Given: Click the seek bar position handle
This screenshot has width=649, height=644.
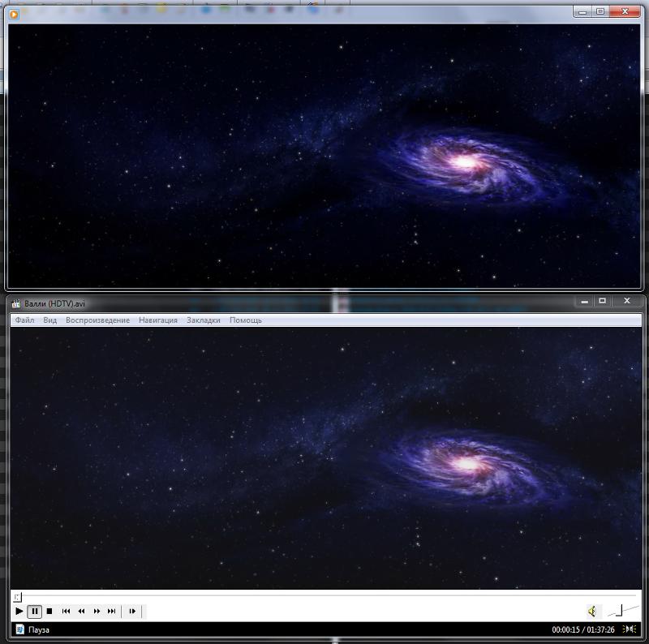Looking at the screenshot, I should [18, 597].
